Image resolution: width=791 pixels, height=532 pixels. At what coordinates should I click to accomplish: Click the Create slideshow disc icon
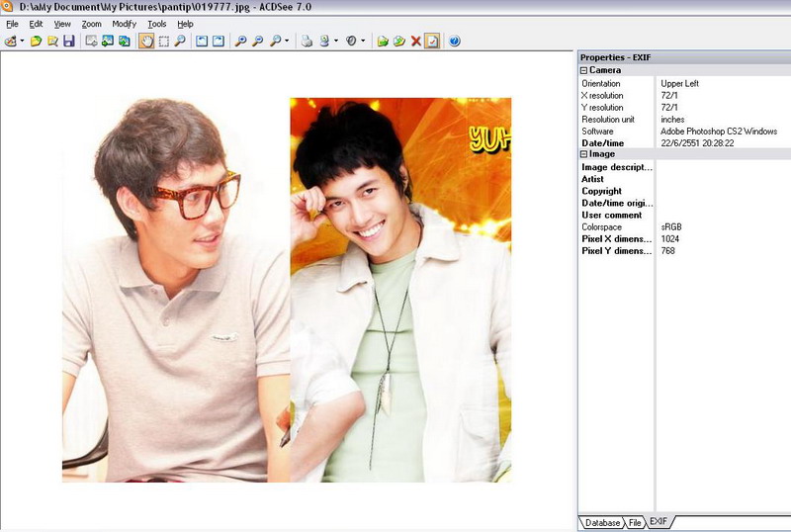click(351, 41)
